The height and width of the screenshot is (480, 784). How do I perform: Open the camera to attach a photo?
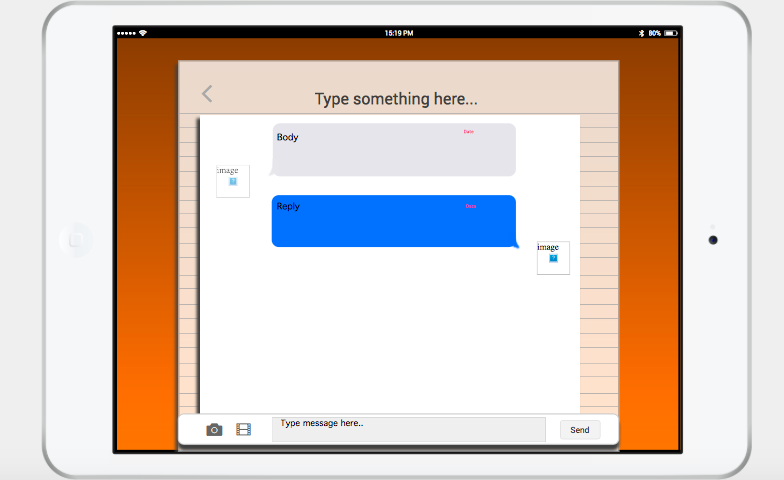point(214,430)
